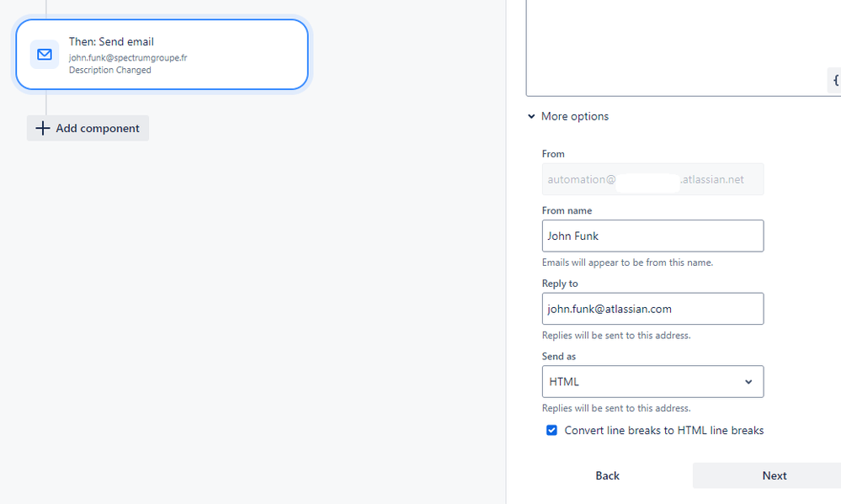
Task: Collapse the More options chevron
Action: point(531,116)
